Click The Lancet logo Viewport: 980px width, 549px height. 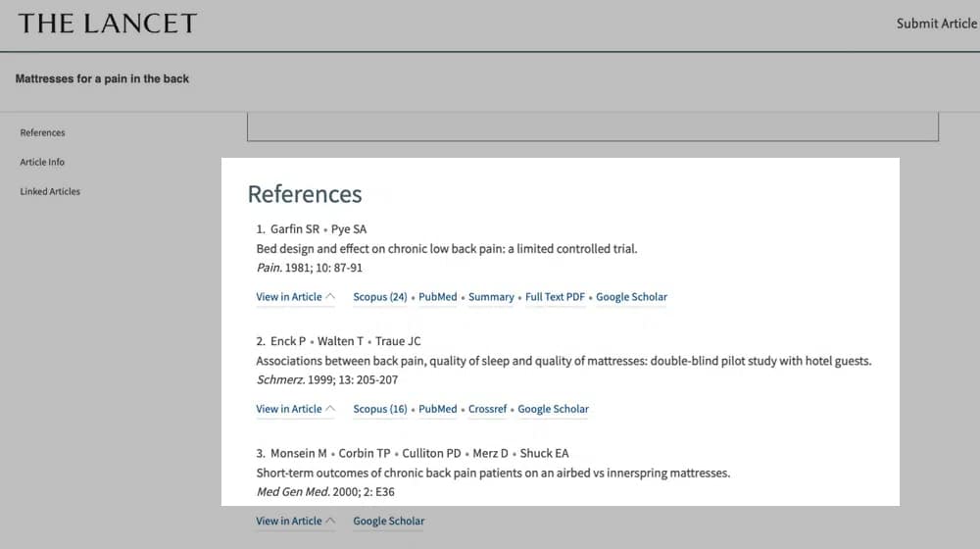coord(108,24)
